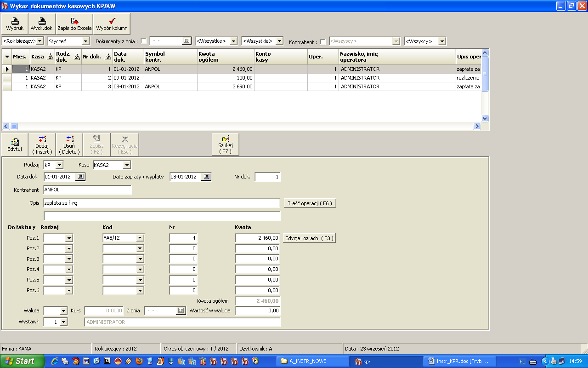Screen dimensions: 588x368
Task: Click the Wydr.dok. document print button
Action: click(x=42, y=24)
